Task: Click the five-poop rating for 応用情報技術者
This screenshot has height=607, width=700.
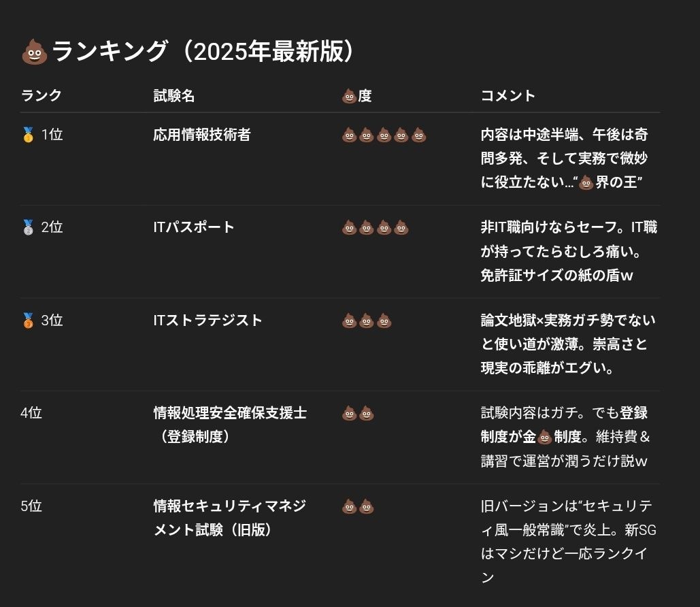Action: point(384,135)
